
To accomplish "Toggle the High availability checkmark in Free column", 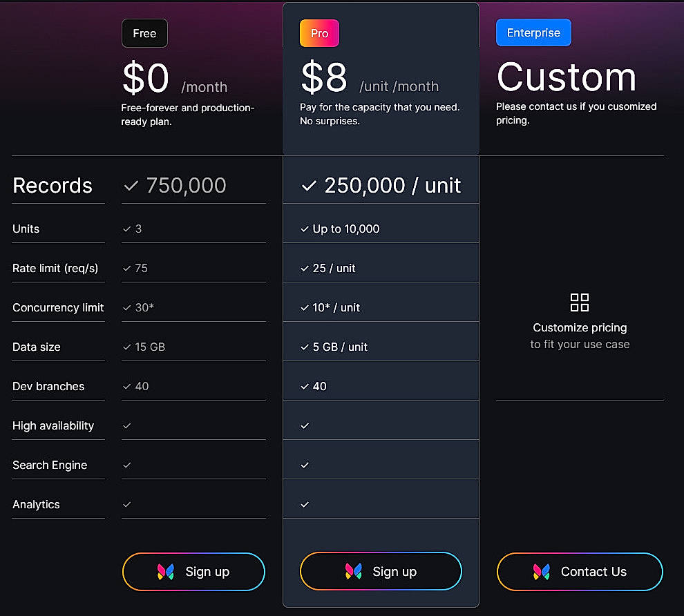I will (126, 425).
